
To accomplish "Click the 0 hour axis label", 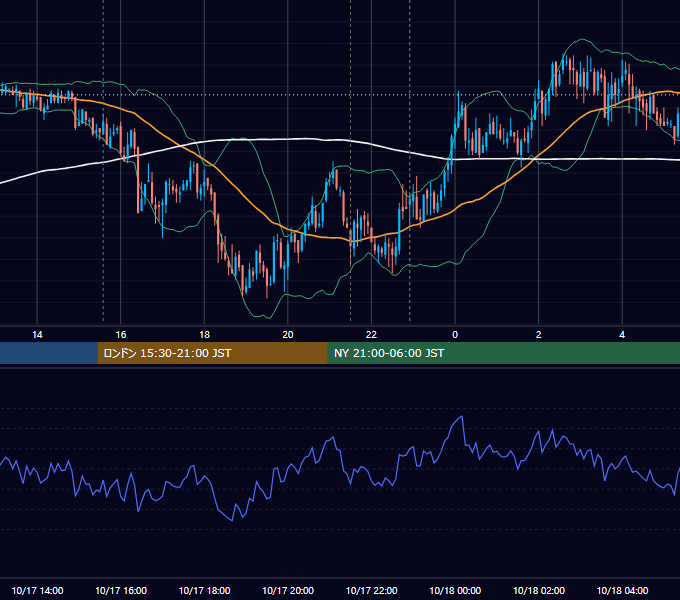I will [455, 335].
